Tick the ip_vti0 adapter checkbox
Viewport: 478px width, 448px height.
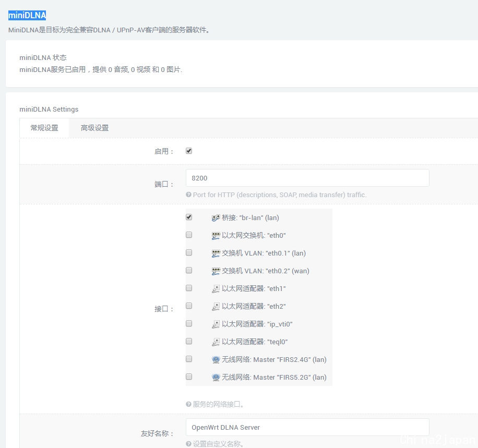[x=189, y=323]
